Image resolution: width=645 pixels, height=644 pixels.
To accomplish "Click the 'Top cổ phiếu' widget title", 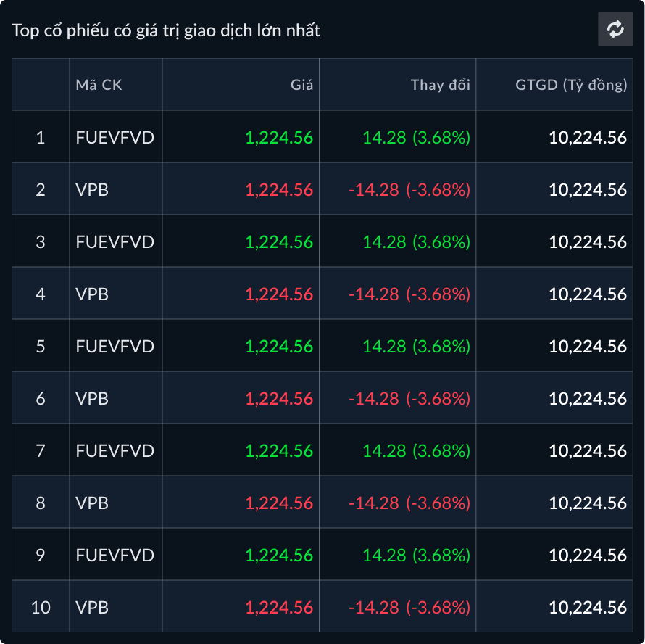I will [x=166, y=30].
